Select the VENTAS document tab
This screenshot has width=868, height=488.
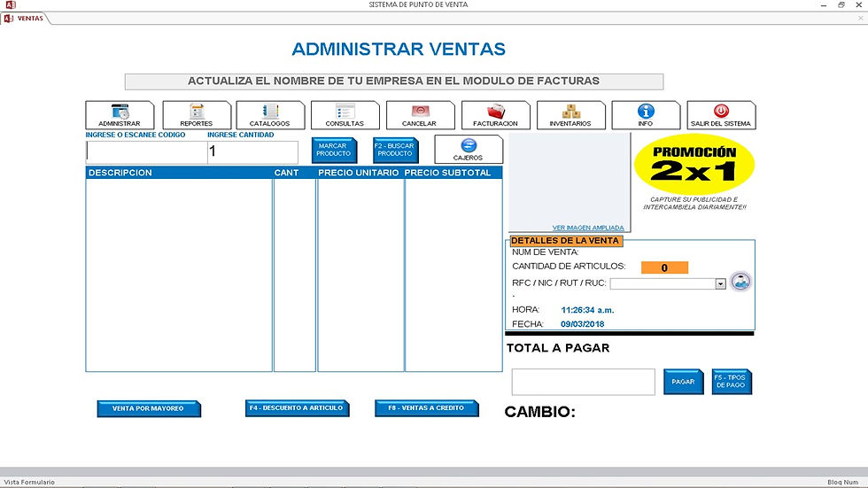[25, 19]
